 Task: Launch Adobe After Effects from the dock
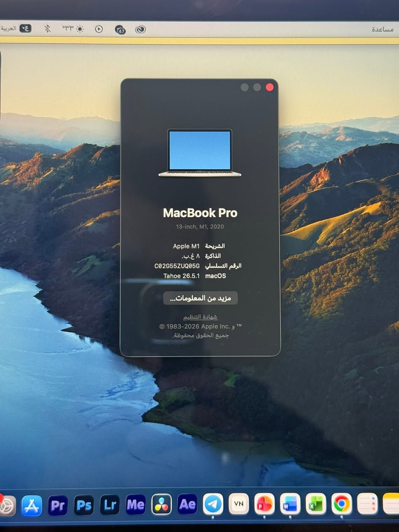tap(187, 504)
